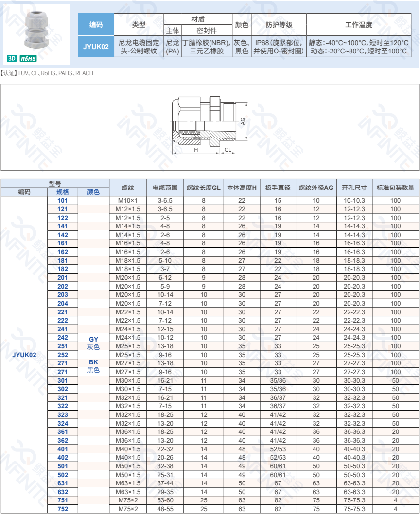Select spec number 752
Screen dimensions: 420x516
pyautogui.click(x=63, y=509)
